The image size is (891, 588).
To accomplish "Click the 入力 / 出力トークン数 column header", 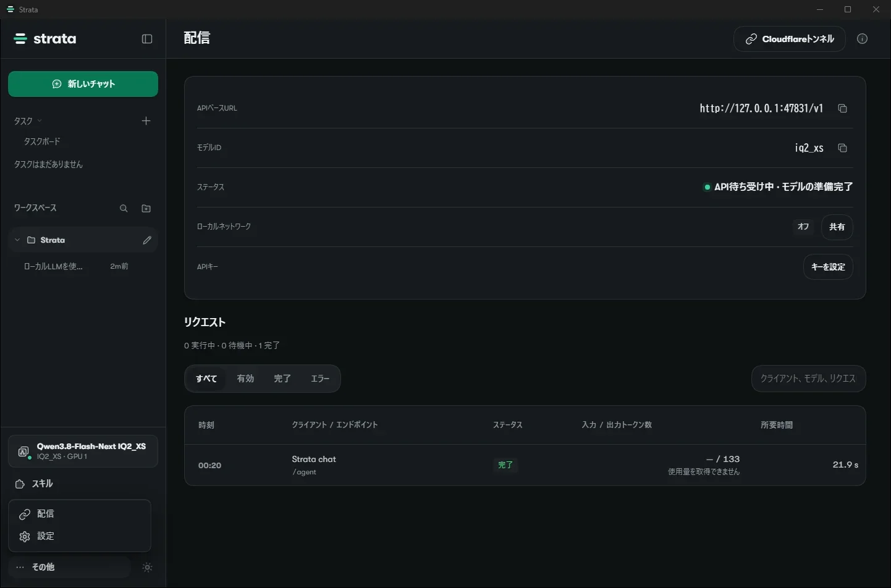I will pos(617,425).
